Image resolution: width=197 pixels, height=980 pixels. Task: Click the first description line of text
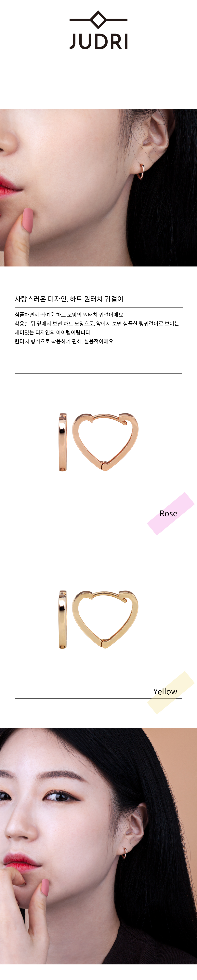click(69, 315)
